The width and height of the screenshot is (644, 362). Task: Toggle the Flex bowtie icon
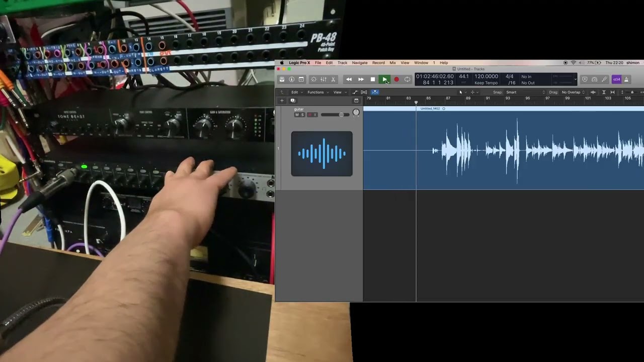click(364, 92)
